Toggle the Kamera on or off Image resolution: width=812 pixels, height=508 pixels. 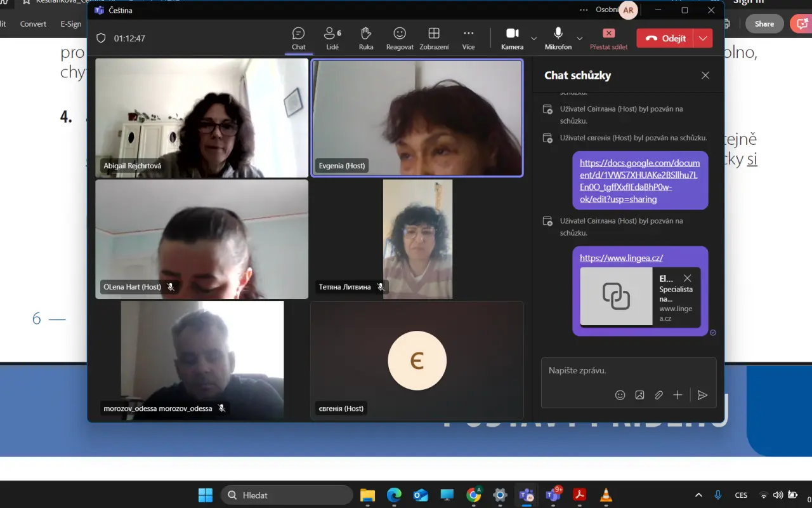[x=513, y=38]
